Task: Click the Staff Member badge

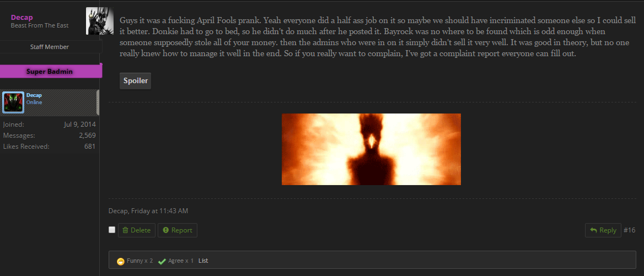Action: (x=50, y=47)
